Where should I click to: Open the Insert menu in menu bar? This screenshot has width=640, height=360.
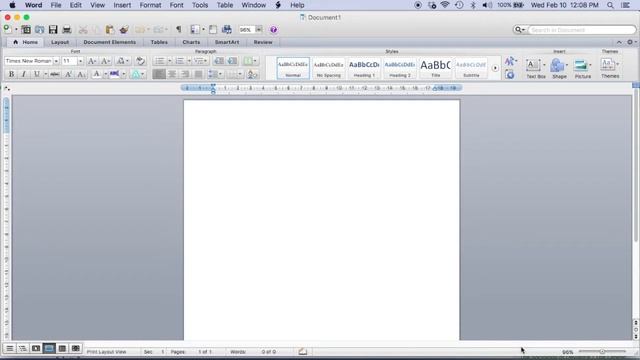tap(122, 5)
